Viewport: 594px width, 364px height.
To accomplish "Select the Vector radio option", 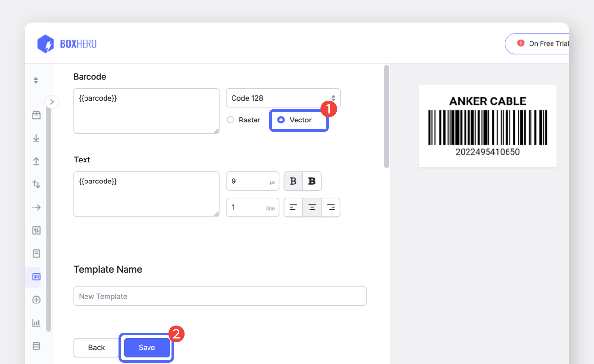I will click(281, 120).
